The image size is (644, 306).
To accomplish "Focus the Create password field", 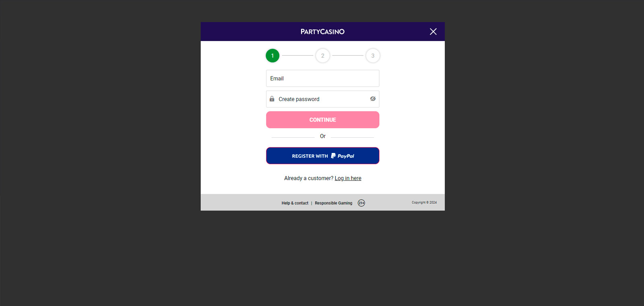I will (322, 99).
